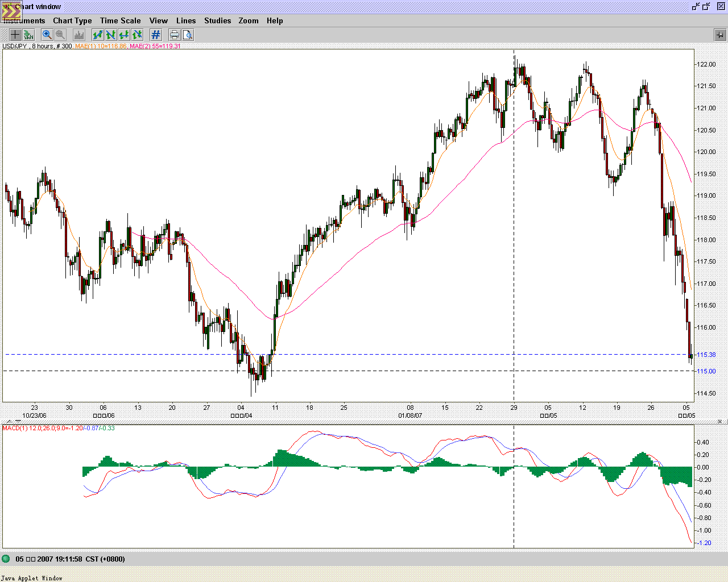
Task: Click the 01/08/07 date axis label
Action: click(410, 415)
